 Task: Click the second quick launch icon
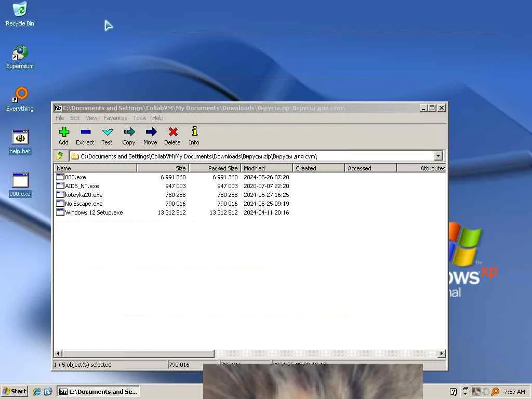coord(48,392)
